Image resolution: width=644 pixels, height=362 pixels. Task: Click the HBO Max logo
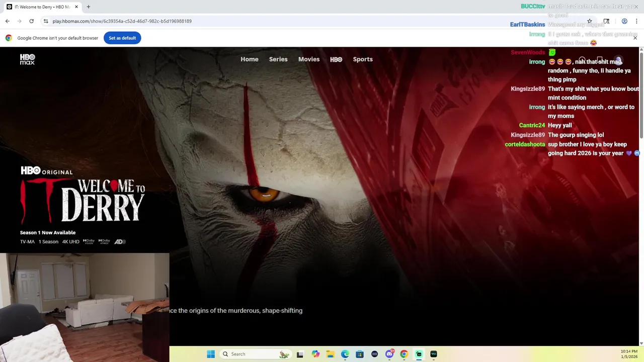(27, 59)
